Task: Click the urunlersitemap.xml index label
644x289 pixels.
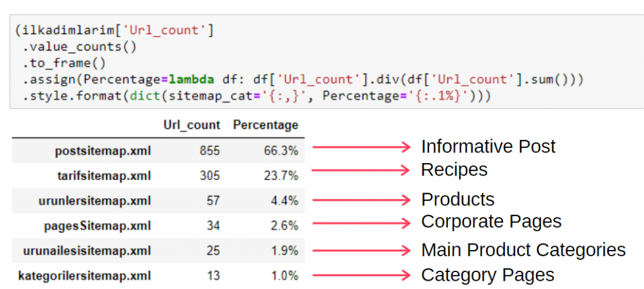Action: [95, 201]
